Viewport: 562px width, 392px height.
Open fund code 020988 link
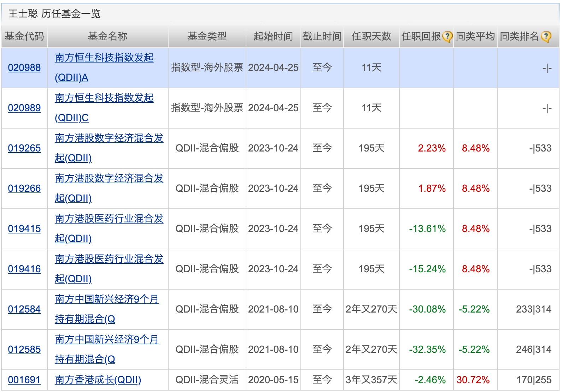tap(24, 68)
